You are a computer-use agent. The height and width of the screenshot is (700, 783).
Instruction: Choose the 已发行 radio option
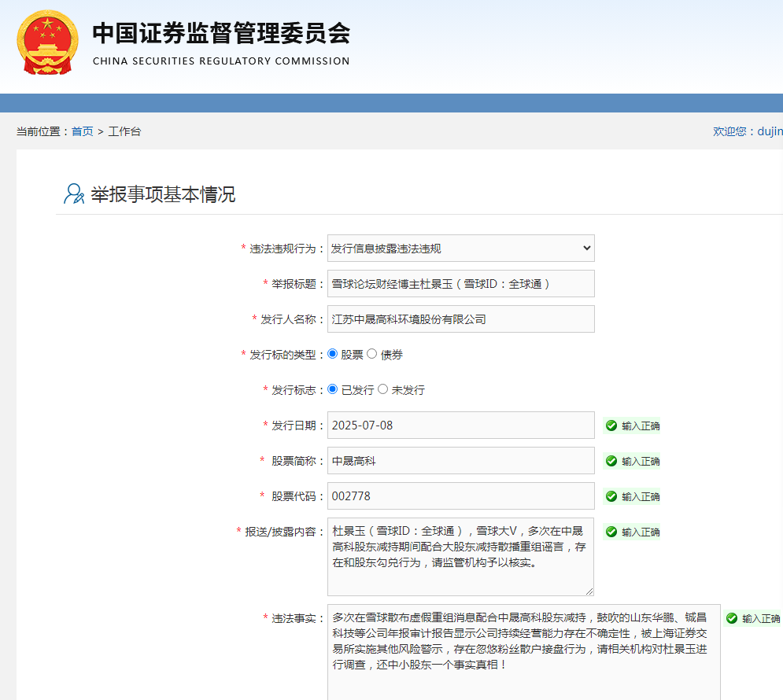point(333,389)
